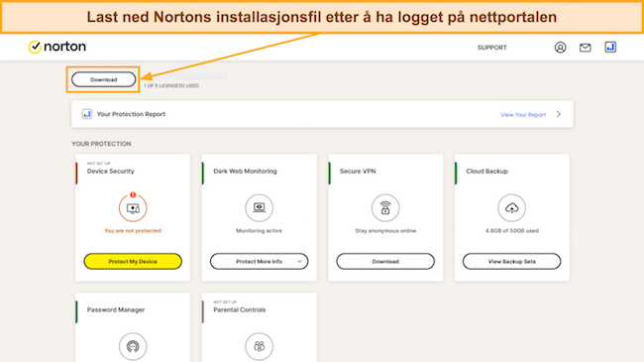Expand the Protection Report chevron
The image size is (644, 362).
click(559, 114)
